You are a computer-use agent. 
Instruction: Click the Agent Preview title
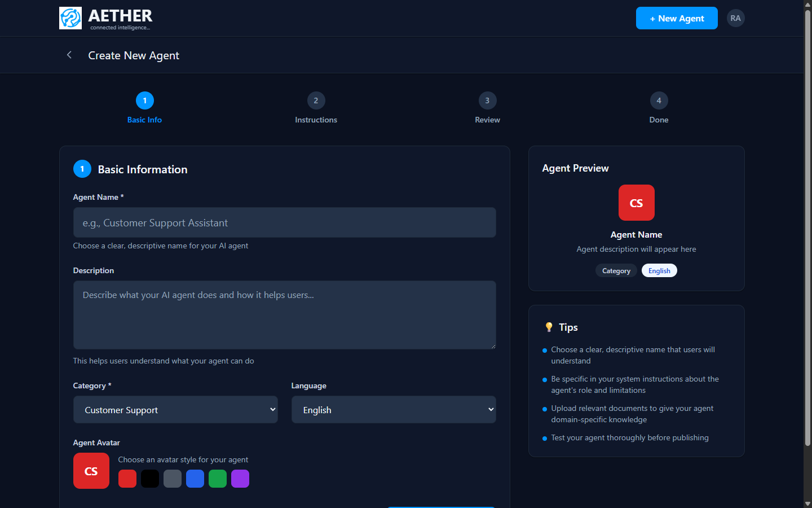tap(575, 168)
